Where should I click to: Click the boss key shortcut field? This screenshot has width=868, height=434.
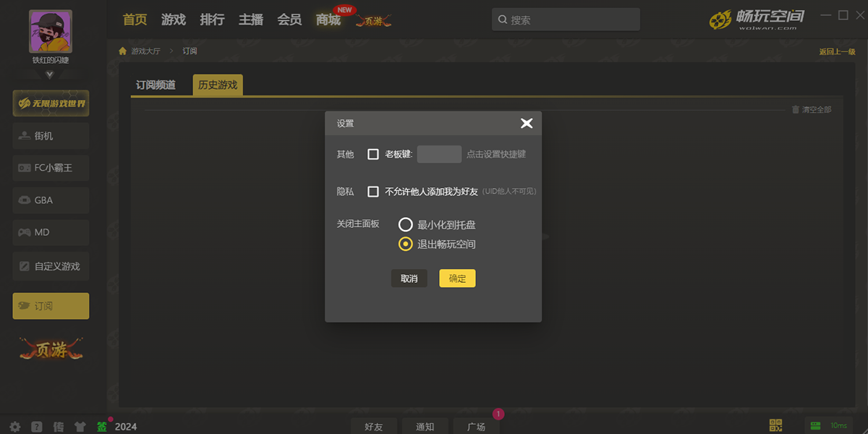tap(439, 154)
